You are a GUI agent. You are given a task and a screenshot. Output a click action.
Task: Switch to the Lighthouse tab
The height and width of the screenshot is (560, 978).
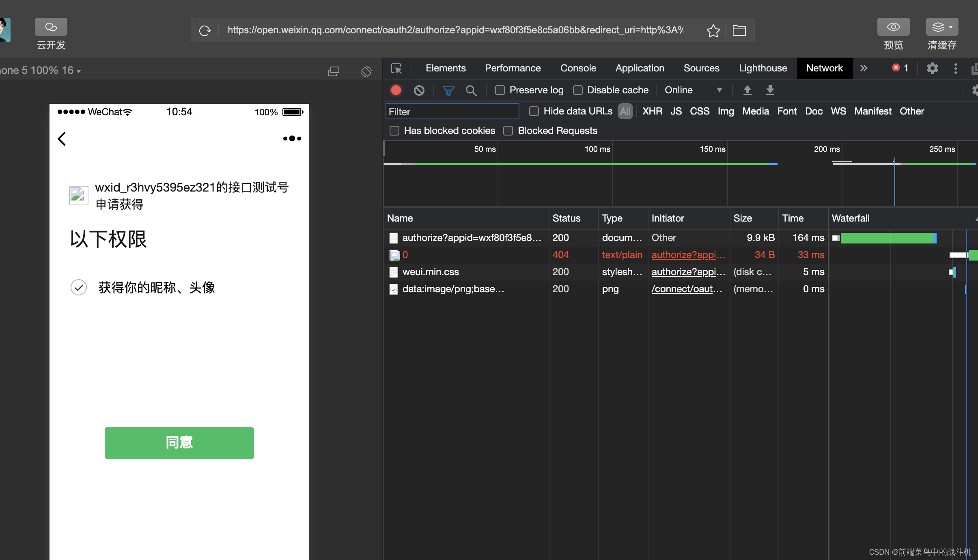pyautogui.click(x=763, y=68)
